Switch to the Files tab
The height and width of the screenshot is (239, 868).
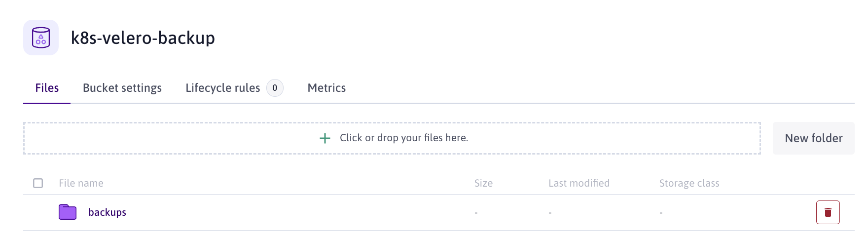pyautogui.click(x=47, y=88)
